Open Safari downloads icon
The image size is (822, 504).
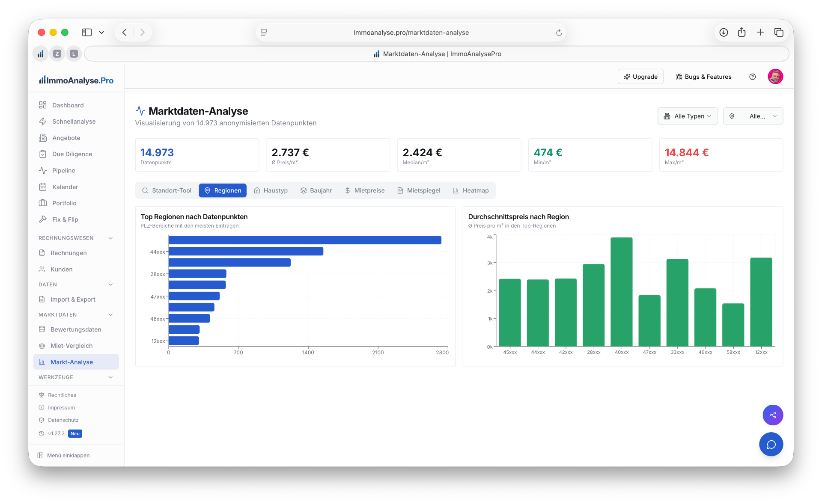(x=724, y=33)
